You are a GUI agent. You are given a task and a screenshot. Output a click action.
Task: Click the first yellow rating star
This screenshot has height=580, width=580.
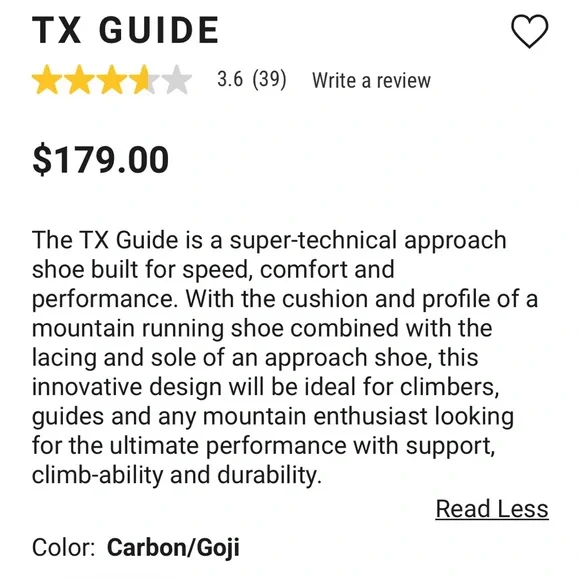pyautogui.click(x=47, y=80)
